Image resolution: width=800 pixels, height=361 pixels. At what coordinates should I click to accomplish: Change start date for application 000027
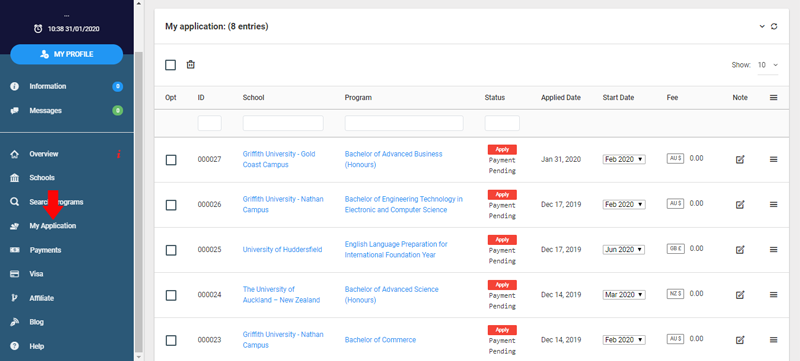624,160
